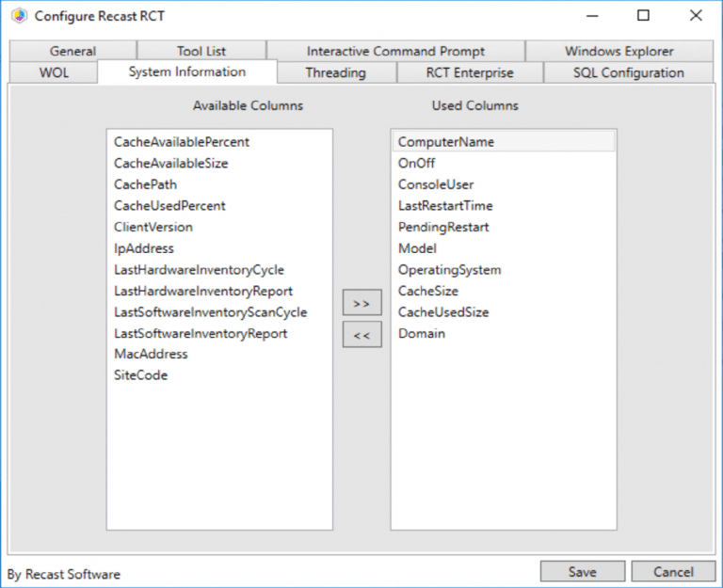Select Model in Used Columns
Image resolution: width=723 pixels, height=588 pixels.
click(504, 248)
